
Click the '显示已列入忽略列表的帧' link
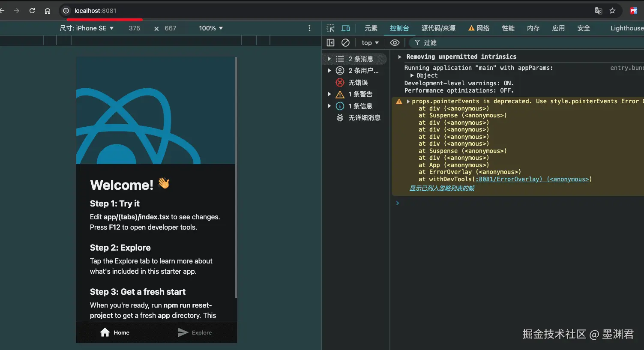coord(442,188)
